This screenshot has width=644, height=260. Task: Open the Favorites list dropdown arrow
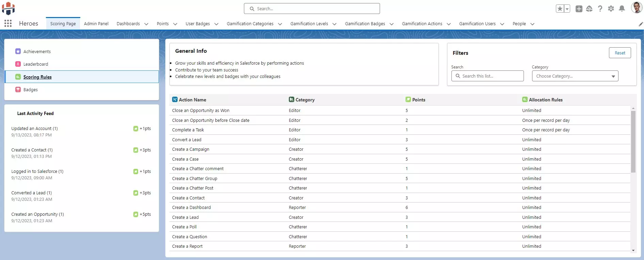pos(567,9)
